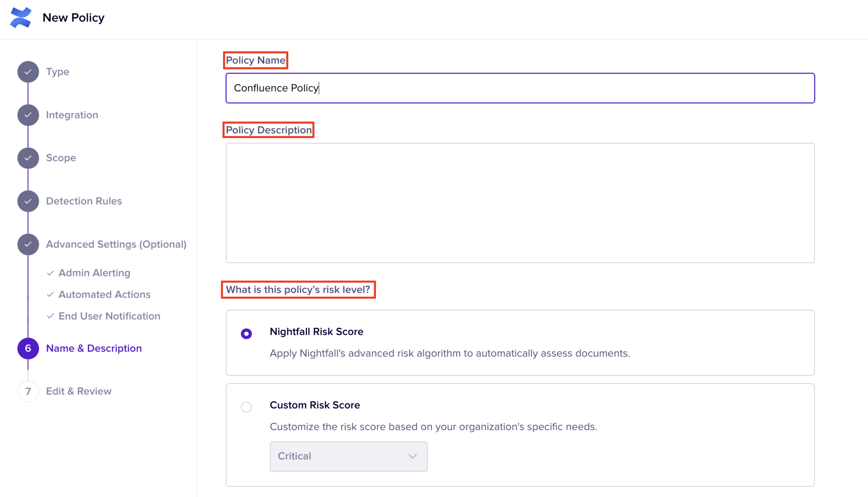Select the Name & Description step
The width and height of the screenshot is (868, 497).
pos(93,348)
